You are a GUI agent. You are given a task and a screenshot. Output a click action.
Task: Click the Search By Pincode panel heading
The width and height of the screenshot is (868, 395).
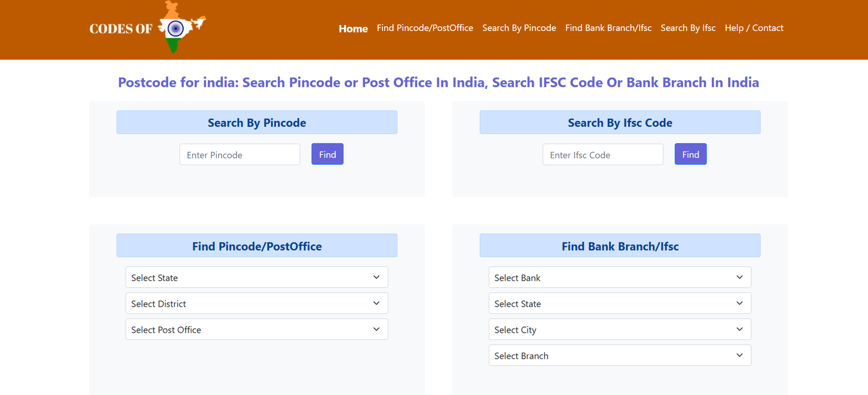(257, 122)
